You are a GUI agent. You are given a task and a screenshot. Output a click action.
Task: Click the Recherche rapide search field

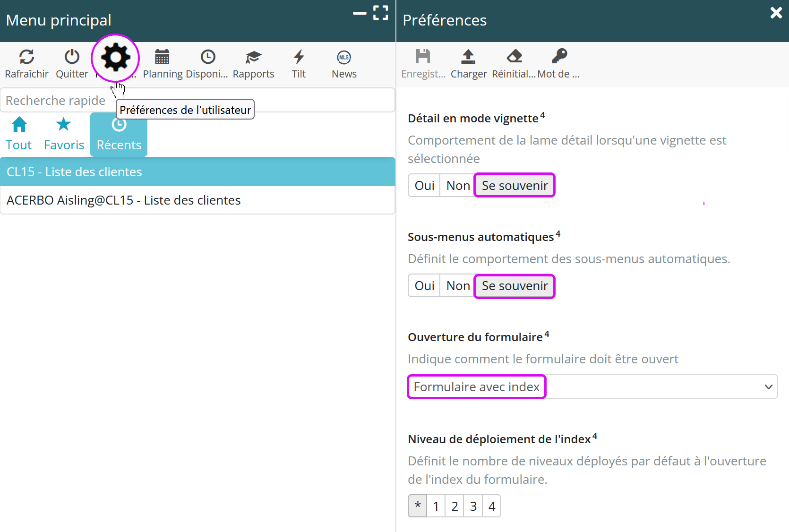coord(57,101)
